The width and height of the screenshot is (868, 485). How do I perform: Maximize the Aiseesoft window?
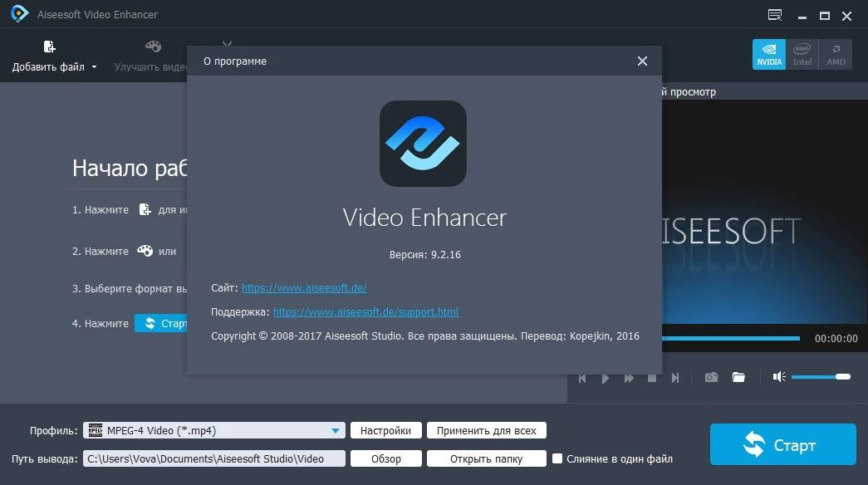coord(825,16)
